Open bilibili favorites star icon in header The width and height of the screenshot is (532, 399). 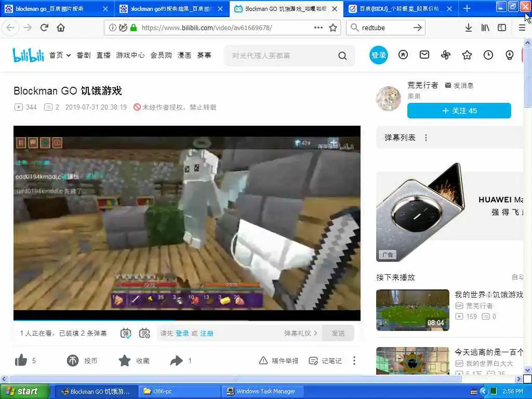coord(467,55)
